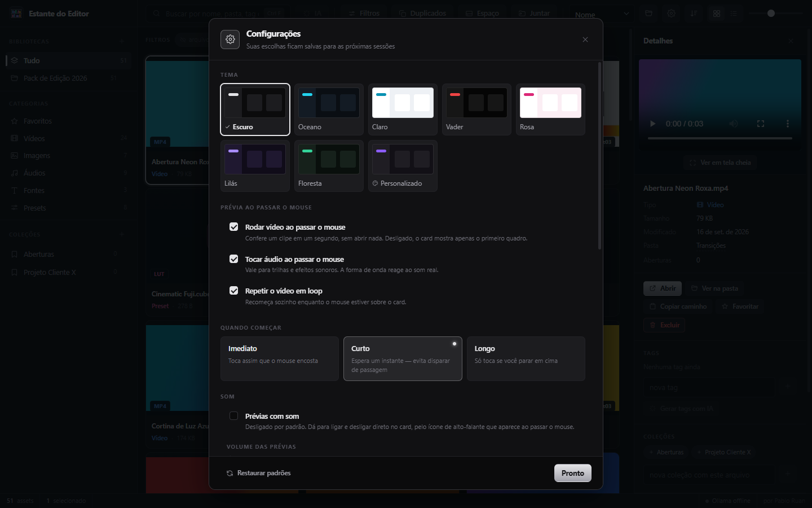812x508 pixels.
Task: Add file to Aberturas collection chip
Action: point(666,452)
